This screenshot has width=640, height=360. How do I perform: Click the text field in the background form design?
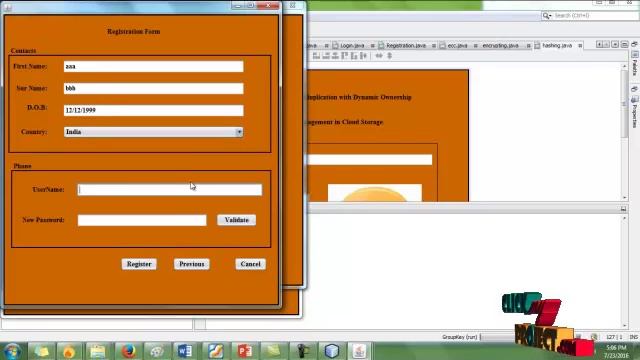[370, 160]
